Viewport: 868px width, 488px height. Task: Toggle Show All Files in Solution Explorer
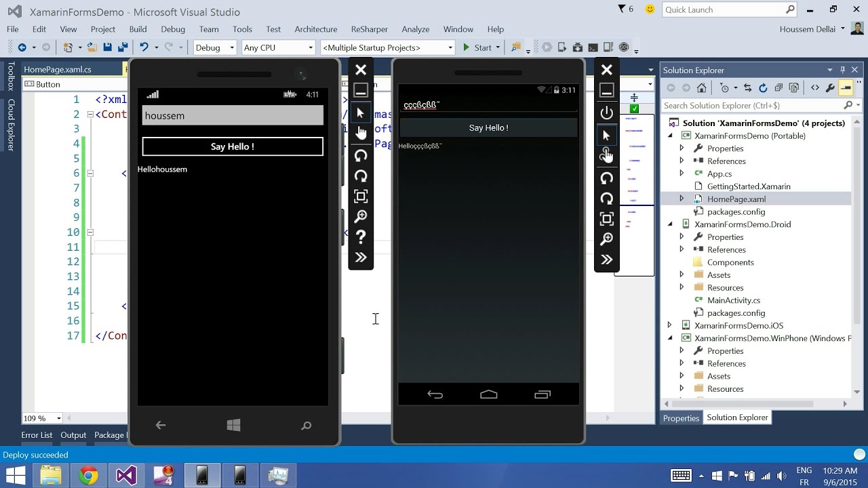(793, 88)
